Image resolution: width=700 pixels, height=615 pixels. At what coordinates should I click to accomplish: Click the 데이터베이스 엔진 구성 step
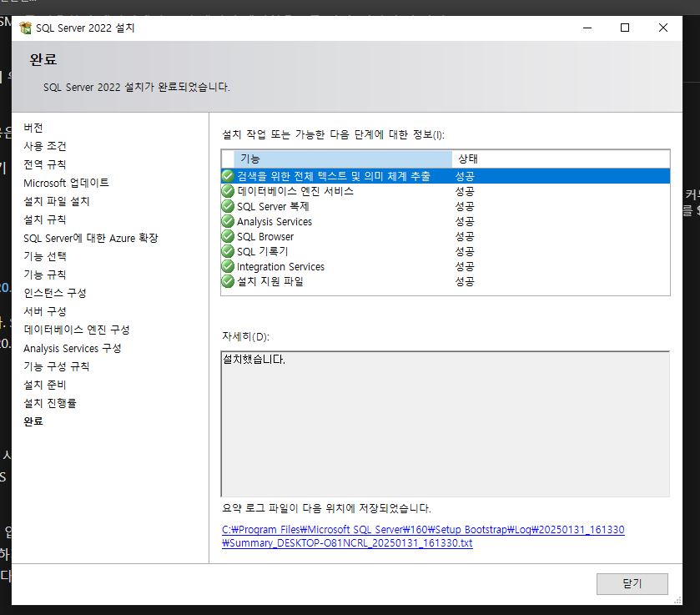click(77, 330)
